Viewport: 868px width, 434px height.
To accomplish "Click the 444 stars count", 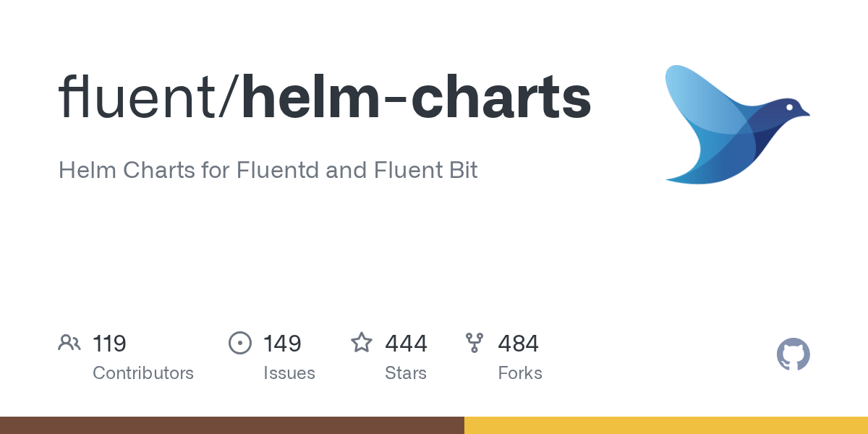I will [x=406, y=343].
